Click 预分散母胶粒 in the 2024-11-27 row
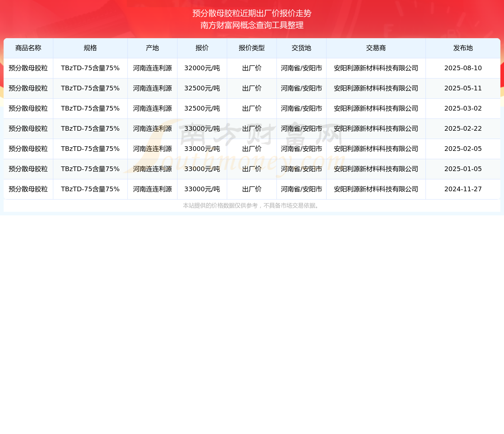The height and width of the screenshot is (434, 504). (x=28, y=189)
